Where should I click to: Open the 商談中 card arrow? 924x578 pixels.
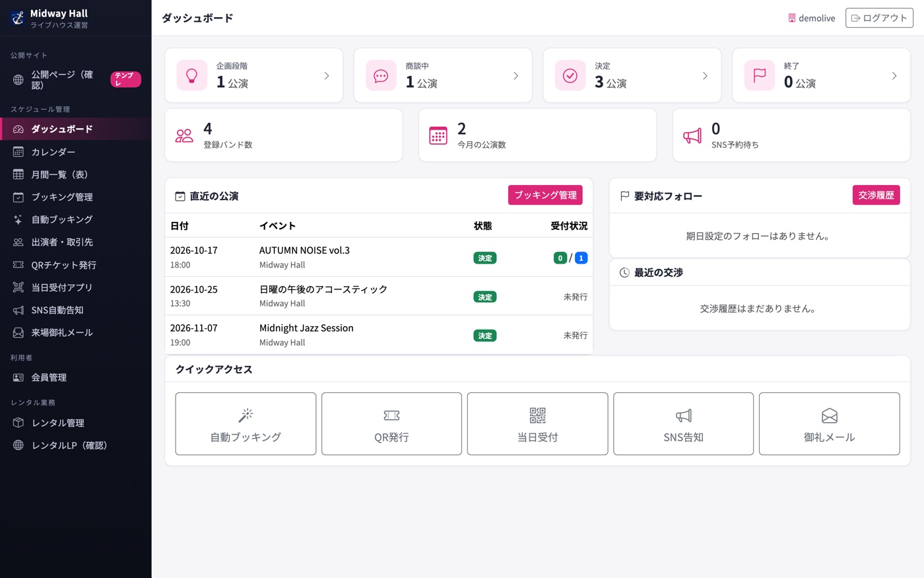516,75
